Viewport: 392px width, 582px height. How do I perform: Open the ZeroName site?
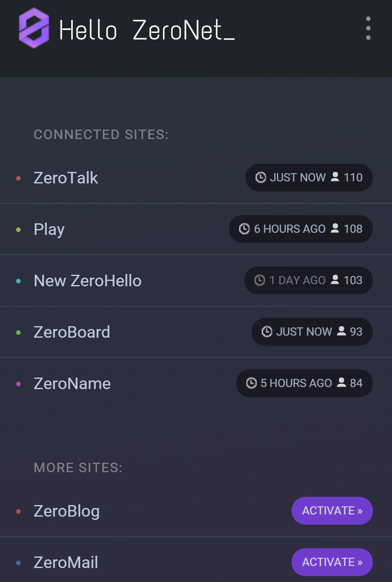pyautogui.click(x=72, y=384)
